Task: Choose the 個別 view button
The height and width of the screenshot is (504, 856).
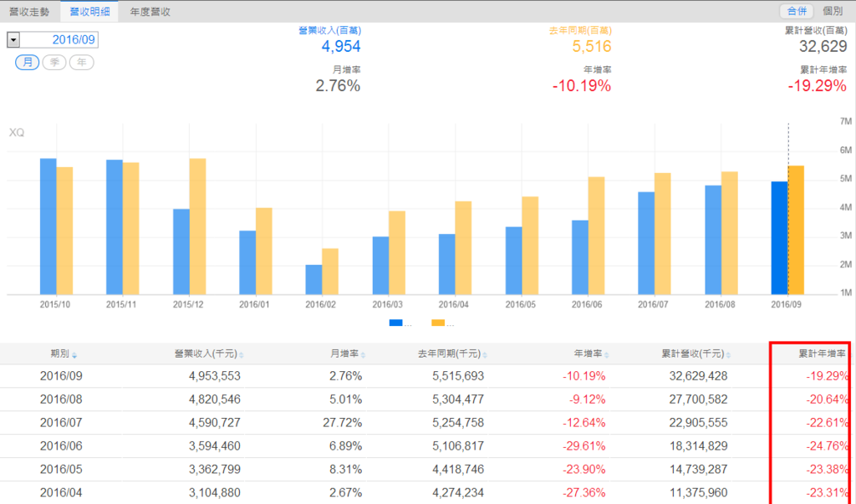Action: point(833,11)
